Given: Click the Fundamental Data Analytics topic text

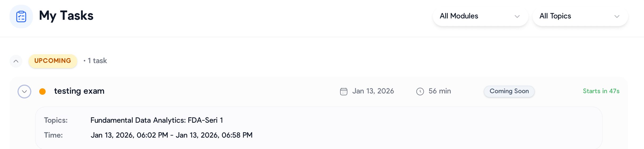Looking at the screenshot, I should point(156,120).
